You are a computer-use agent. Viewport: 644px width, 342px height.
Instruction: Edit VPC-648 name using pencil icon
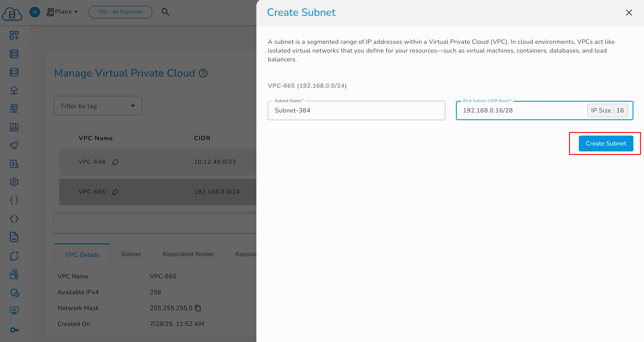115,162
